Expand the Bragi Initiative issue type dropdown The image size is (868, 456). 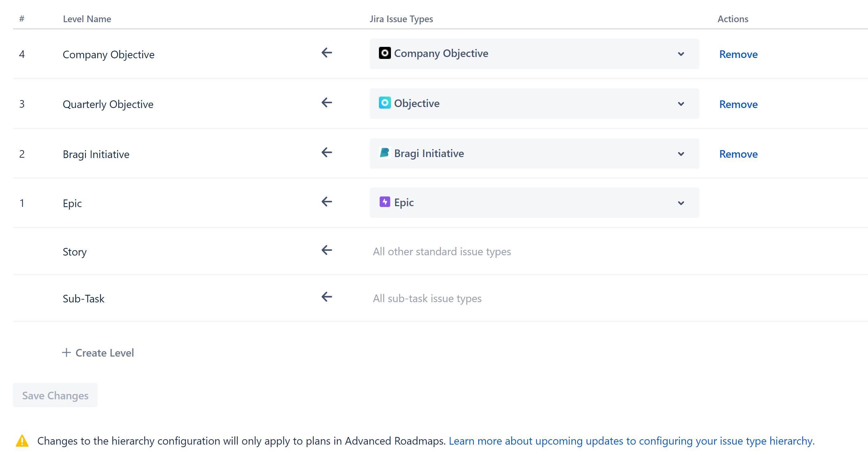point(534,154)
